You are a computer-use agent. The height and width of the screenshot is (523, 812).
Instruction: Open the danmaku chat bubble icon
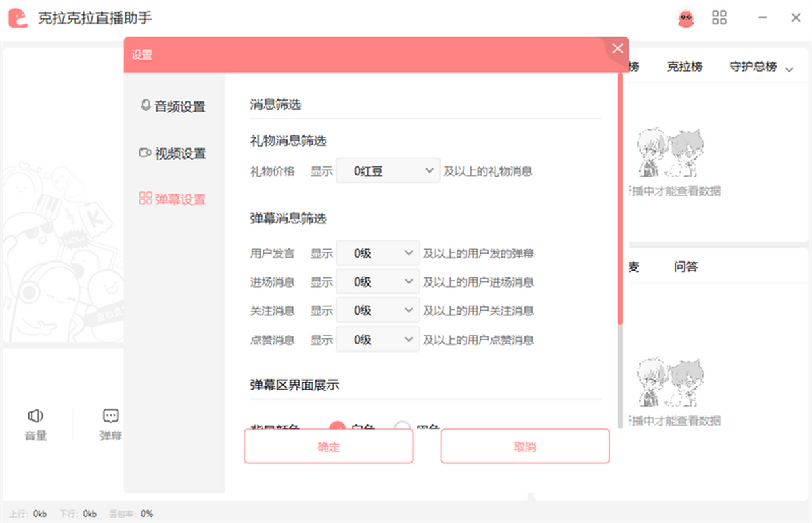111,415
